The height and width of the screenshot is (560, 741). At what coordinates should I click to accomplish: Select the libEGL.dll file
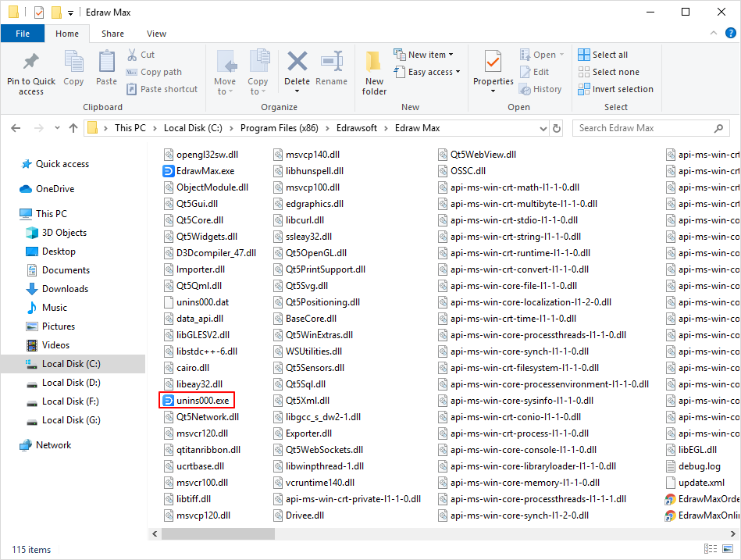tap(691, 450)
